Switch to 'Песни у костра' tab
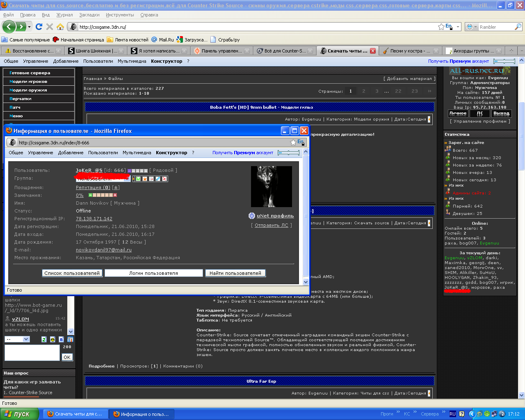525x420 pixels. click(x=410, y=51)
